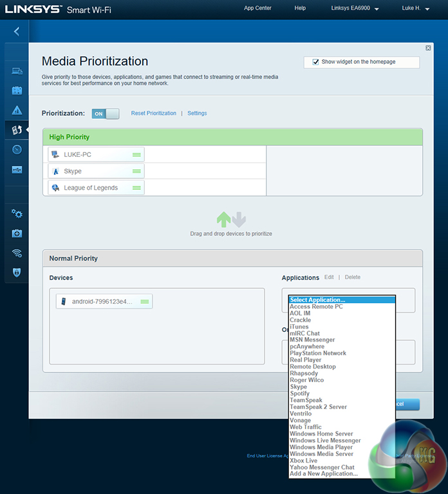This screenshot has width=448, height=494.
Task: Choose Access Remote PC from the list
Action: click(342, 307)
